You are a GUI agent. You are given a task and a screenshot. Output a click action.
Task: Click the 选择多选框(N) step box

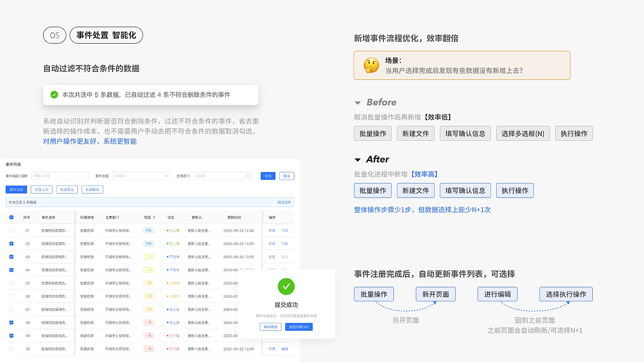[x=523, y=133]
